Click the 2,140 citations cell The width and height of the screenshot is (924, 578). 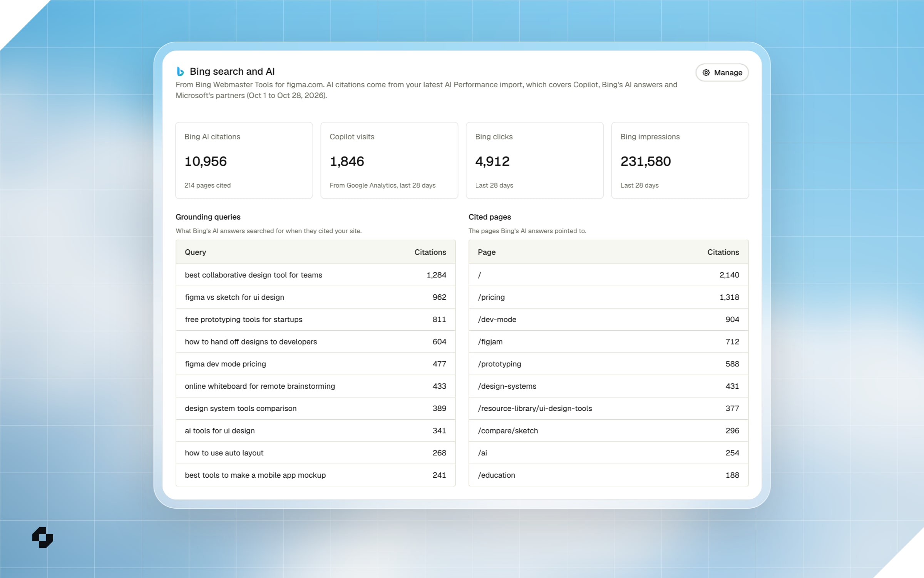[x=729, y=275]
